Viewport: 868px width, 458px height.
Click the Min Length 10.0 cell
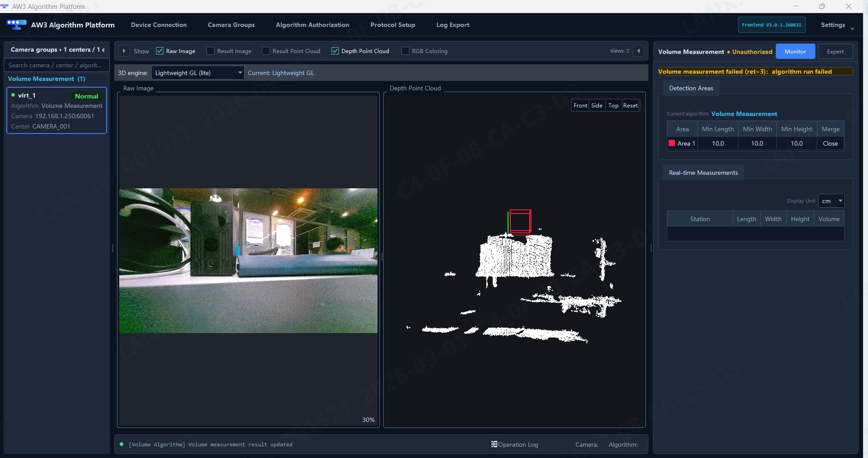718,144
